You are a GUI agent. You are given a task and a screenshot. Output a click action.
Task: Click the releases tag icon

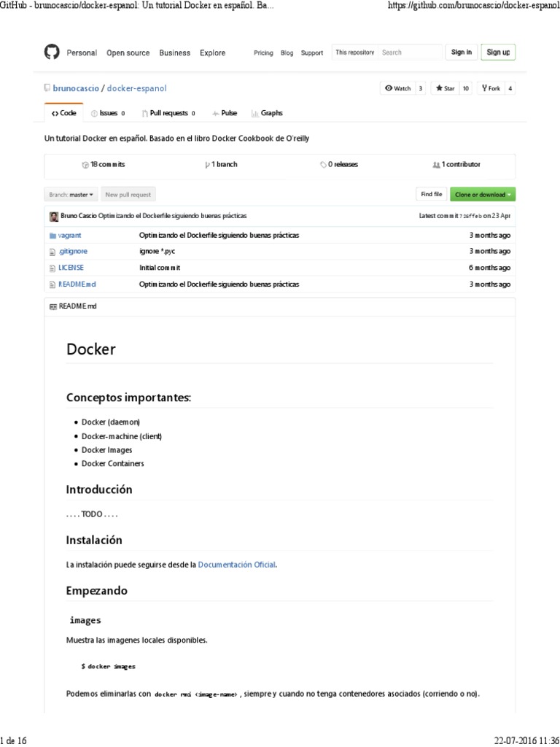click(x=323, y=165)
